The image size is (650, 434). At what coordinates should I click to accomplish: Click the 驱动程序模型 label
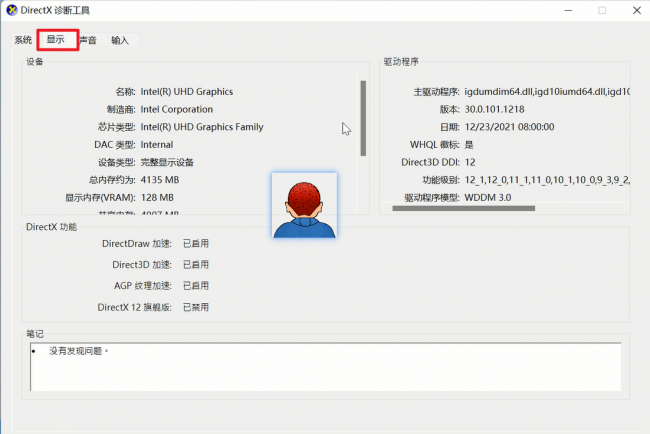pyautogui.click(x=432, y=197)
